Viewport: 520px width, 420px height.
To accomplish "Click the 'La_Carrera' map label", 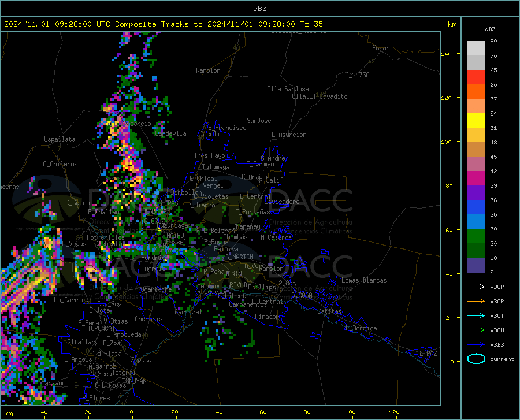I will click(71, 300).
